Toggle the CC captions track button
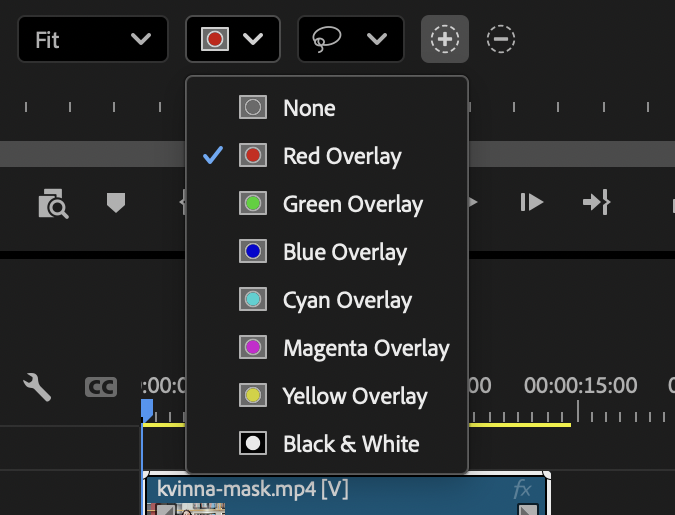675x515 pixels. click(x=101, y=387)
